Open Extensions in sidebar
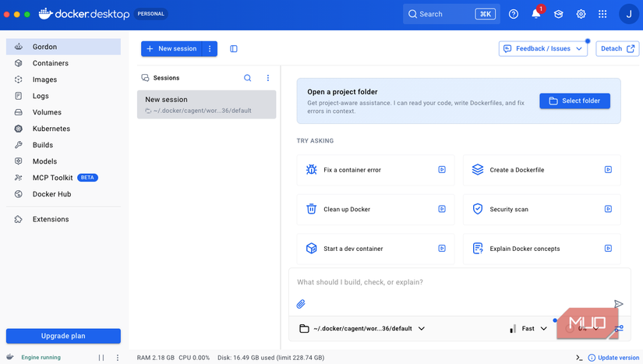 (63, 219)
